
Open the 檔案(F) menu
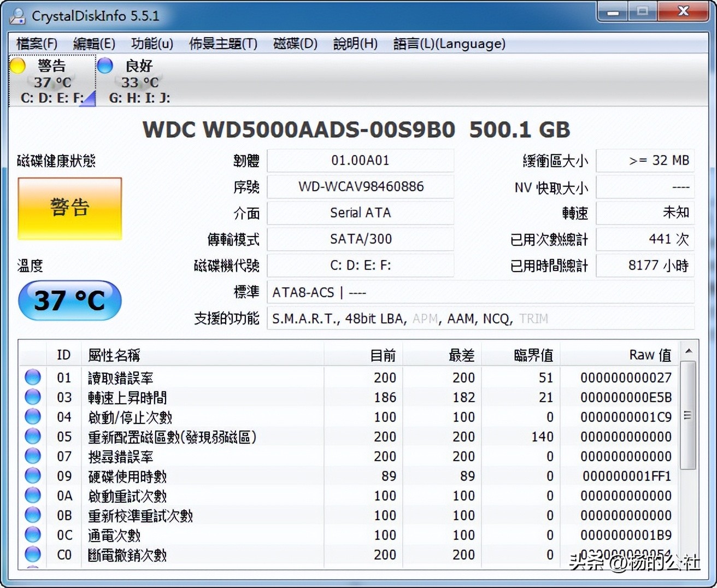[x=37, y=44]
